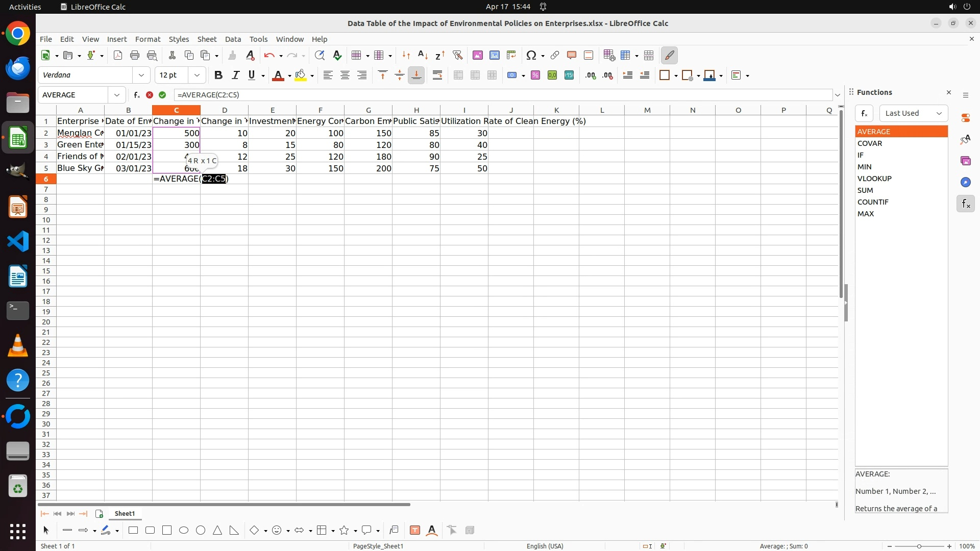Click the Merge and Center Cells icon

(458, 75)
